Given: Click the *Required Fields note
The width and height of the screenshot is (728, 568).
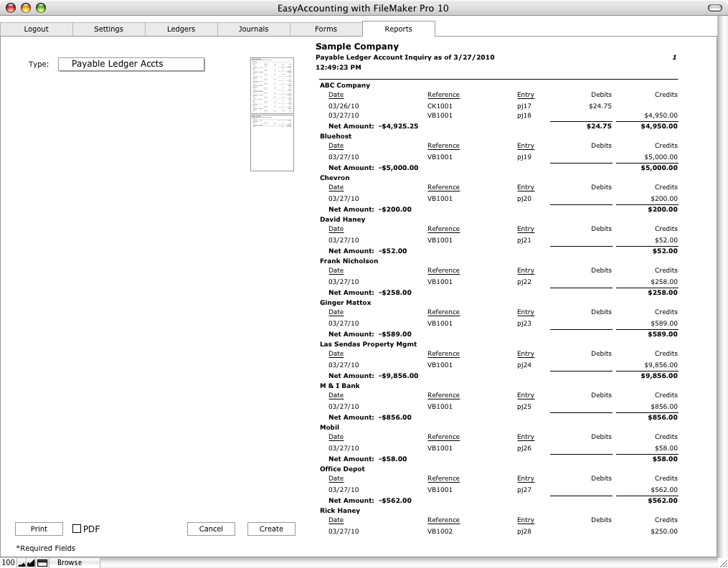Looking at the screenshot, I should click(45, 548).
